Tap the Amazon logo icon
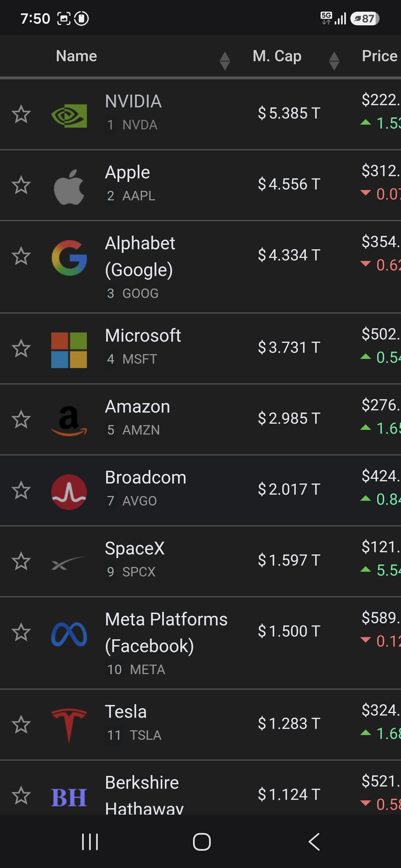Screen dimensions: 401x868 (x=69, y=421)
